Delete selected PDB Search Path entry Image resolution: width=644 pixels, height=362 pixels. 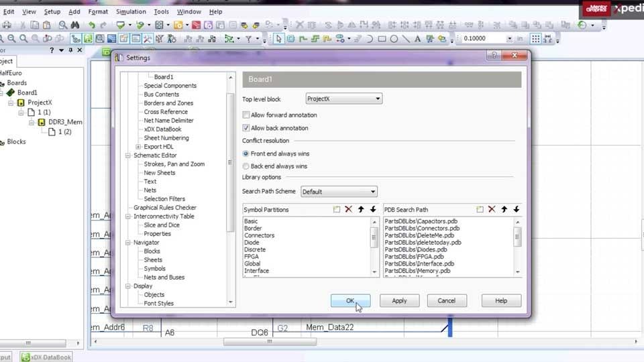point(492,210)
